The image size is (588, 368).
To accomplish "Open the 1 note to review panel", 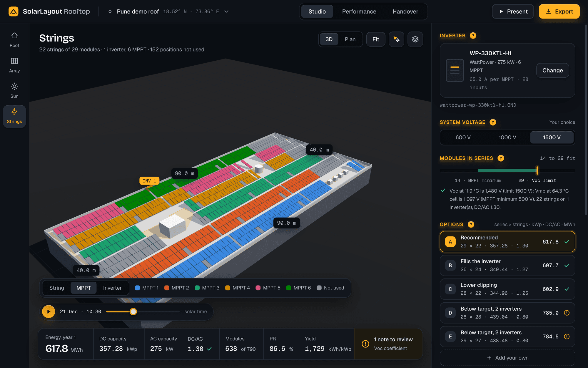I will (x=388, y=344).
